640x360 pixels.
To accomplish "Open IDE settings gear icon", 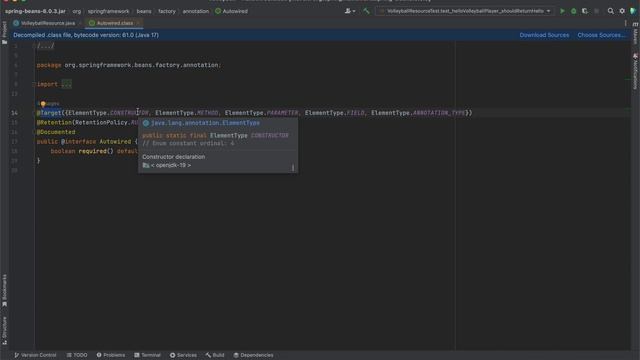I will (622, 11).
